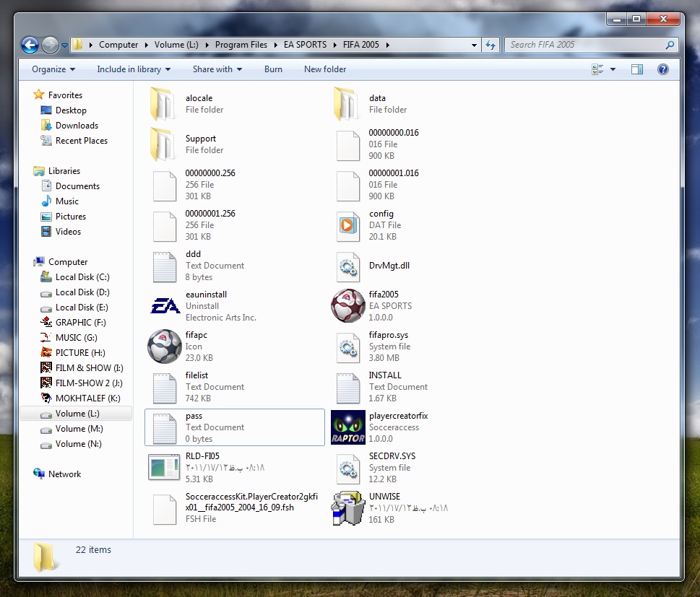Refresh the folder with the refresh button
Viewport: 700px width, 597px height.
click(x=491, y=45)
